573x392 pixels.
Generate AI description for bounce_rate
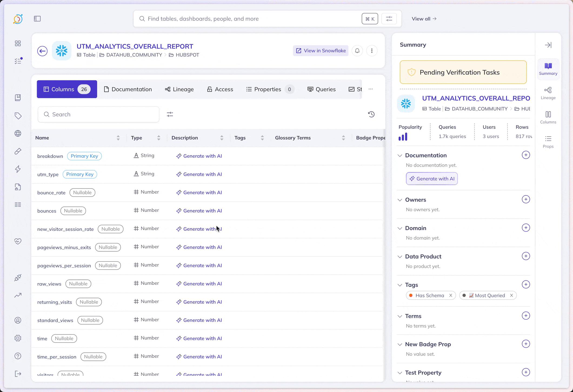(x=199, y=192)
